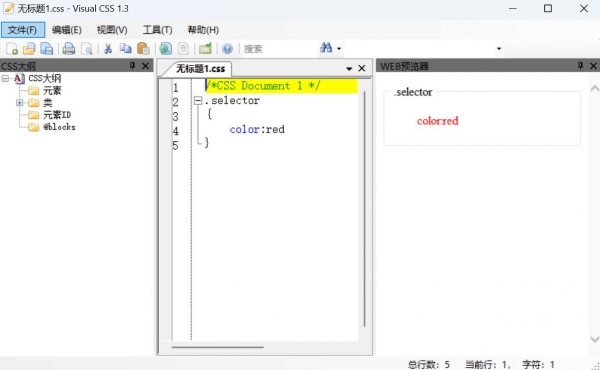Create a new CSS file
Image resolution: width=600 pixels, height=370 pixels.
click(12, 49)
